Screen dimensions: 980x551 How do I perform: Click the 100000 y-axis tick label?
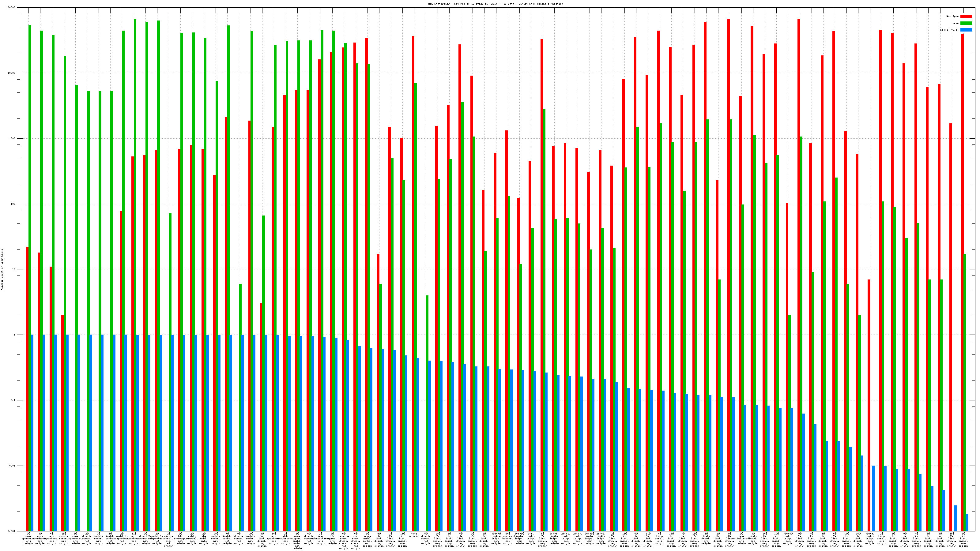[11, 8]
